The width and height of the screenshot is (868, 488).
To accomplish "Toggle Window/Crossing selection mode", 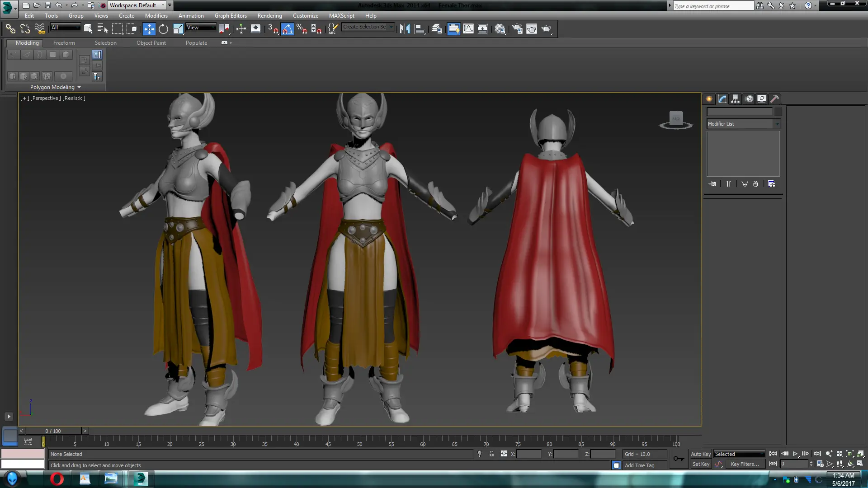I will 132,29.
